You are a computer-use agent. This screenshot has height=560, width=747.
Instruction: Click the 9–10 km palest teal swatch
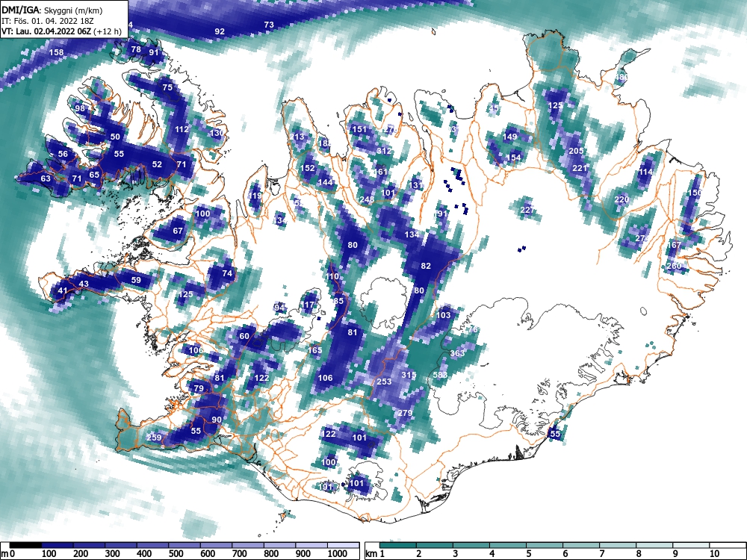pos(691,544)
